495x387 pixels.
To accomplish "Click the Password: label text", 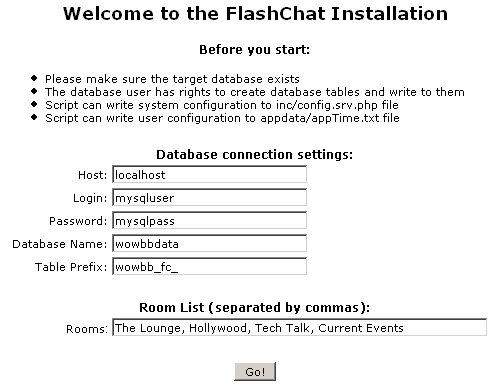I will point(78,221).
